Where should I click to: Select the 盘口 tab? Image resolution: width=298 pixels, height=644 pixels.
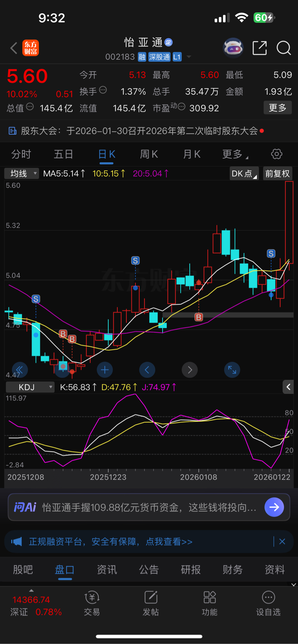(65, 570)
